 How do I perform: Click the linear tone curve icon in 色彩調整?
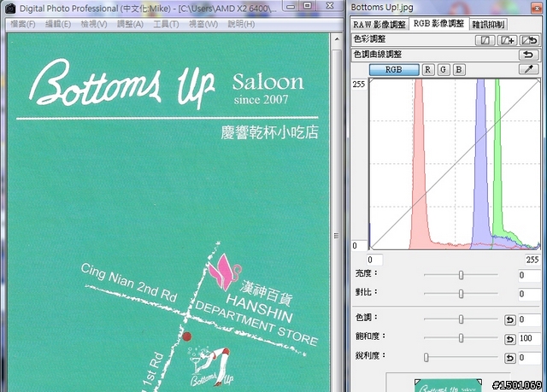(485, 40)
